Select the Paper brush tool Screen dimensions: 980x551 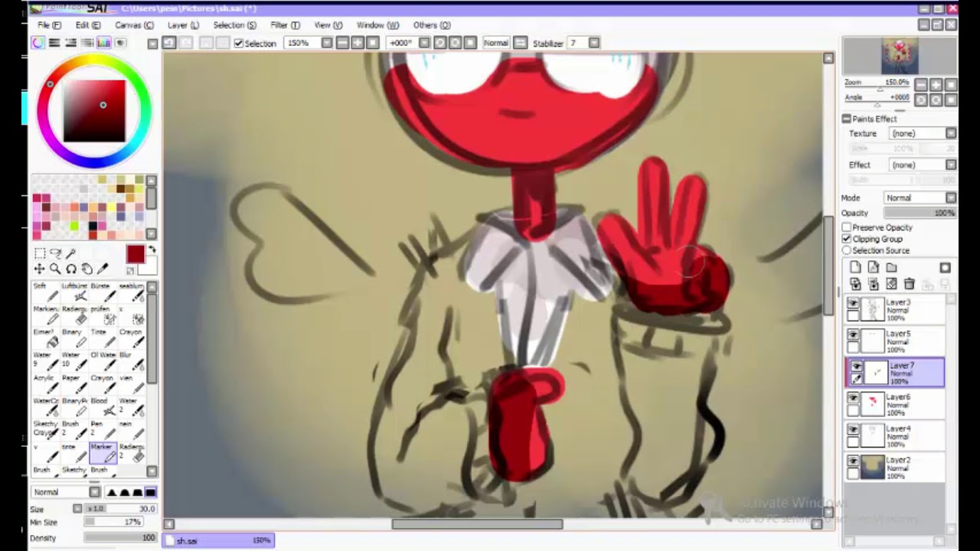[73, 384]
